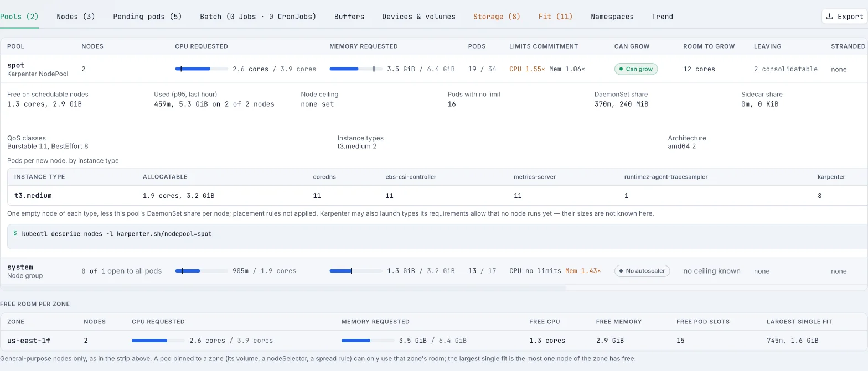
Task: Click largest single fit '745m, 1.6 GiB'
Action: pyautogui.click(x=793, y=341)
